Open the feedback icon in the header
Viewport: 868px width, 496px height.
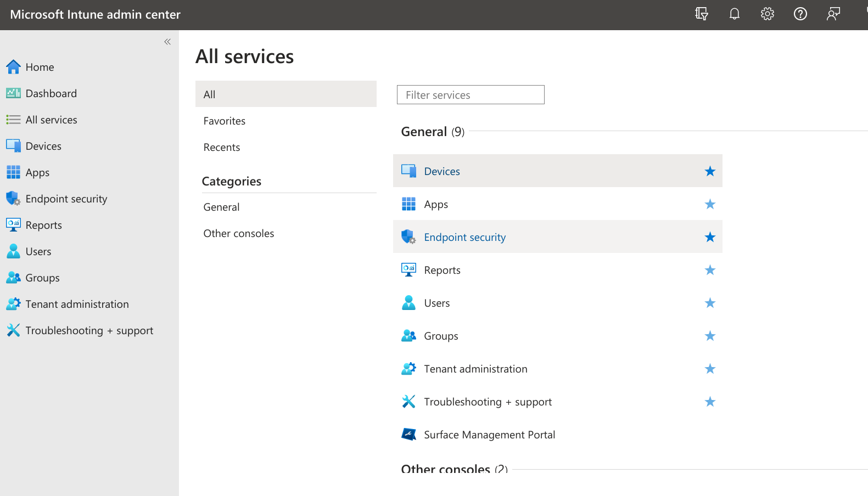[833, 14]
